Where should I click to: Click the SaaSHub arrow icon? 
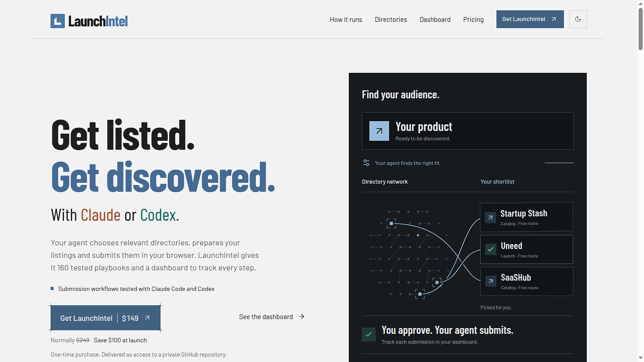click(x=491, y=281)
